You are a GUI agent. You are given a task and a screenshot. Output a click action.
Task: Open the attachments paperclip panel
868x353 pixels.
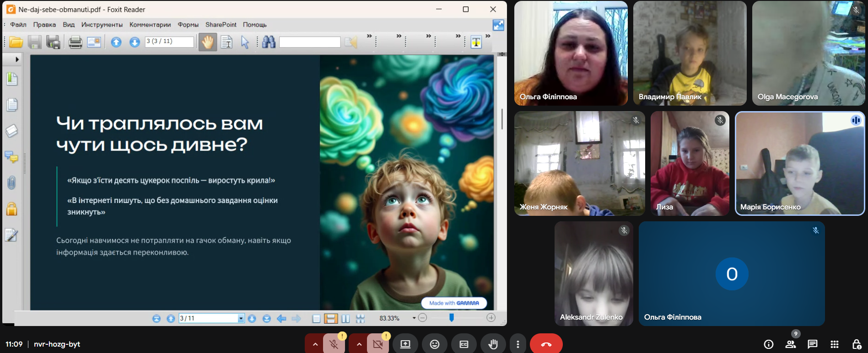(11, 183)
